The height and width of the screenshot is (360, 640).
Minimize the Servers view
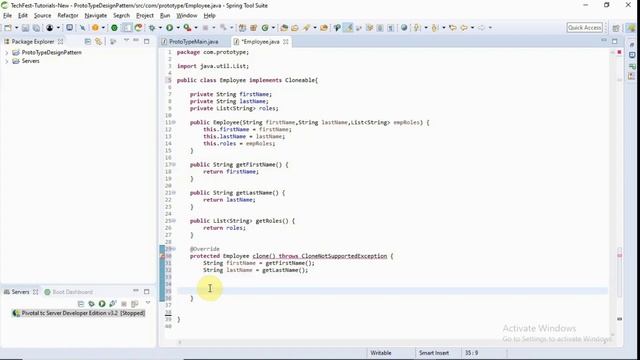point(136,291)
